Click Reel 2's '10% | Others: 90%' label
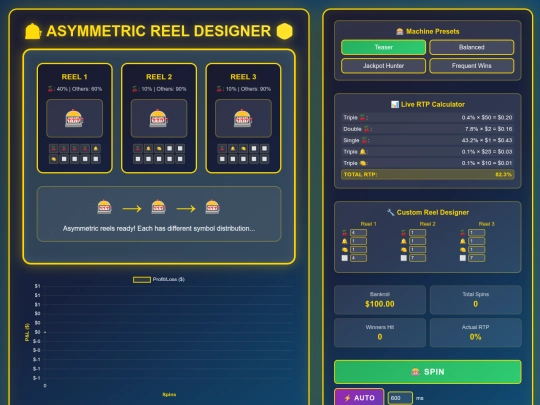 [x=159, y=89]
